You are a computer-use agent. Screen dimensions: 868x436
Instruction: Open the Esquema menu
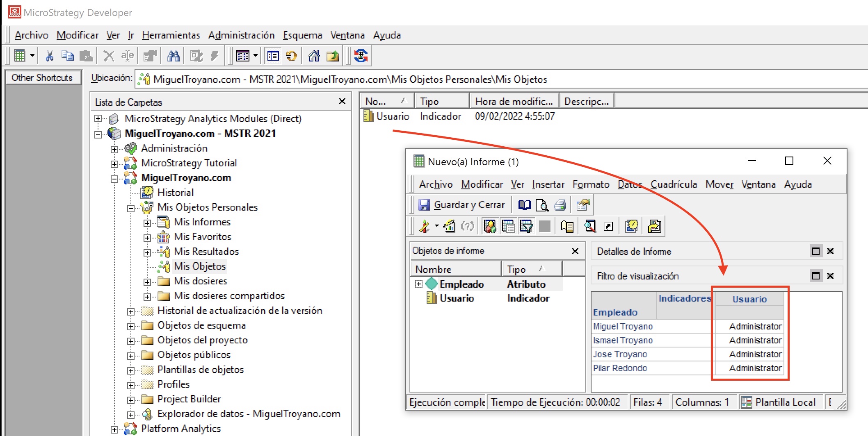pyautogui.click(x=302, y=35)
